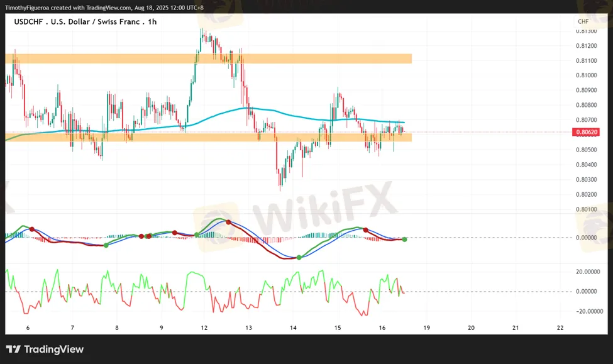The height and width of the screenshot is (364, 613).
Task: Click the 0.81000 price axis label
Action: (586, 75)
